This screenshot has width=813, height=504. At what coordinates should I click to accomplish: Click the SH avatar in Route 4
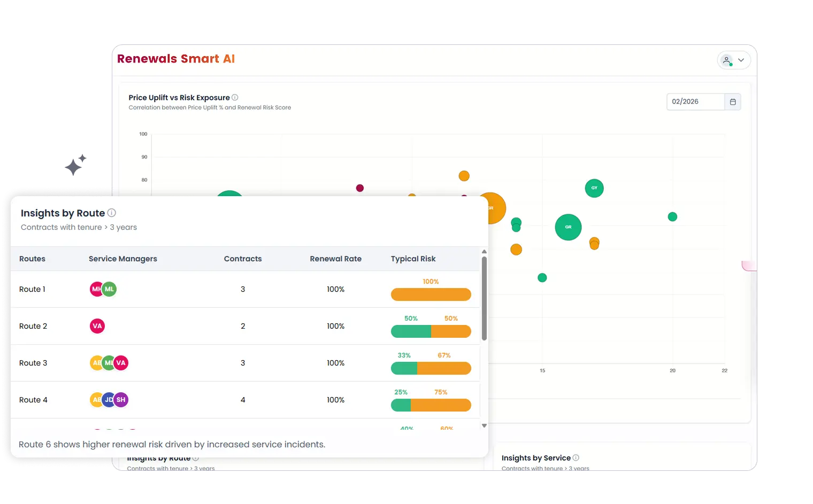click(121, 400)
